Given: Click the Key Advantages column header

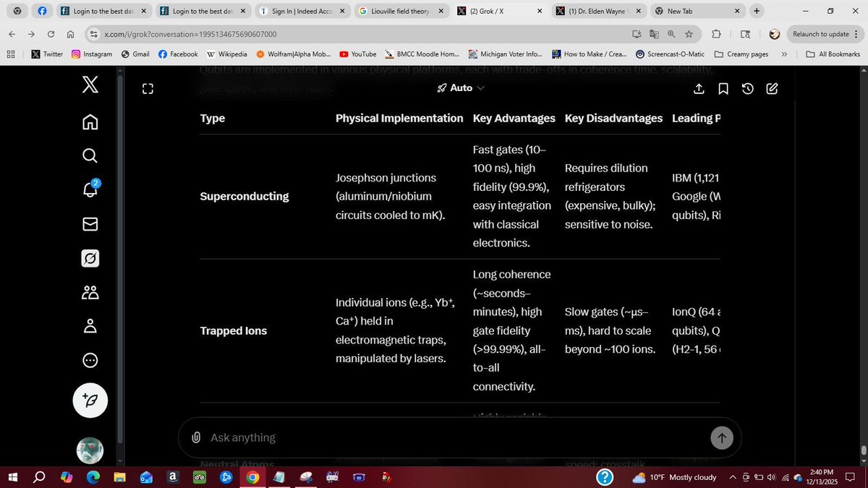Looking at the screenshot, I should point(514,118).
